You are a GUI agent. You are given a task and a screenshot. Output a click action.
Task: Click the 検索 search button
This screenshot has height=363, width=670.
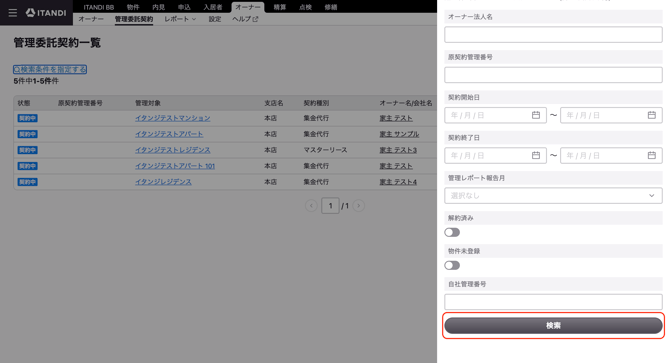click(x=553, y=325)
